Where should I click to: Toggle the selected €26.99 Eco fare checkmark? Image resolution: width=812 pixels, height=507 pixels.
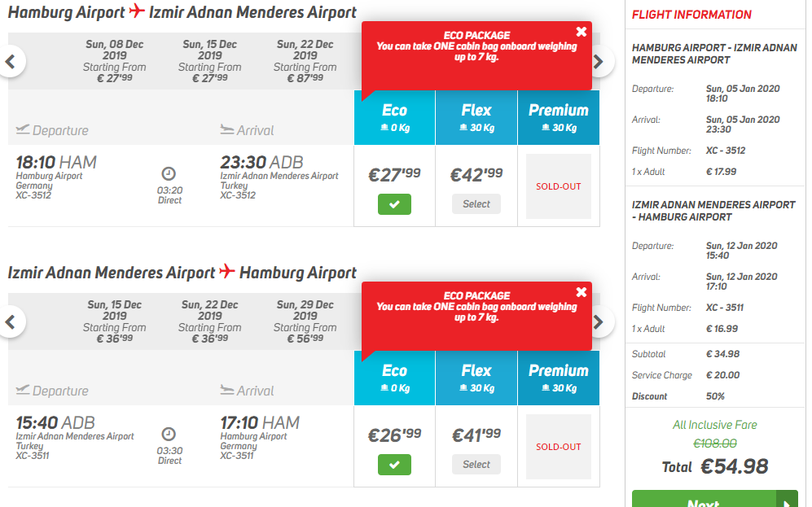point(395,465)
